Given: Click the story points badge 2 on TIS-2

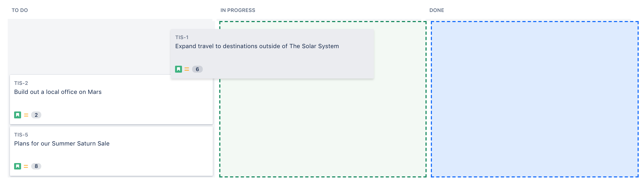Looking at the screenshot, I should (x=36, y=115).
